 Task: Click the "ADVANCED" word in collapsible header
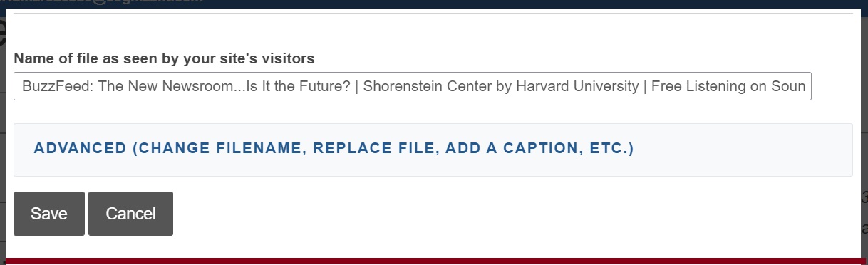(80, 149)
